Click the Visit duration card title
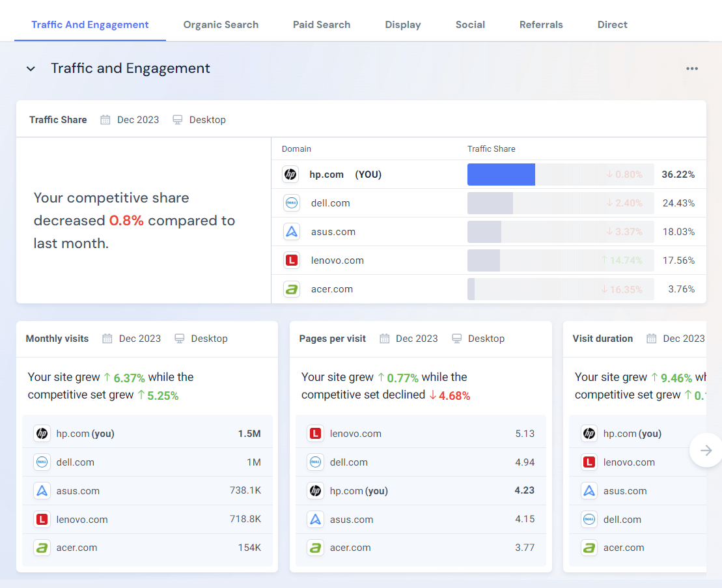Viewport: 722px width, 588px height. point(603,339)
